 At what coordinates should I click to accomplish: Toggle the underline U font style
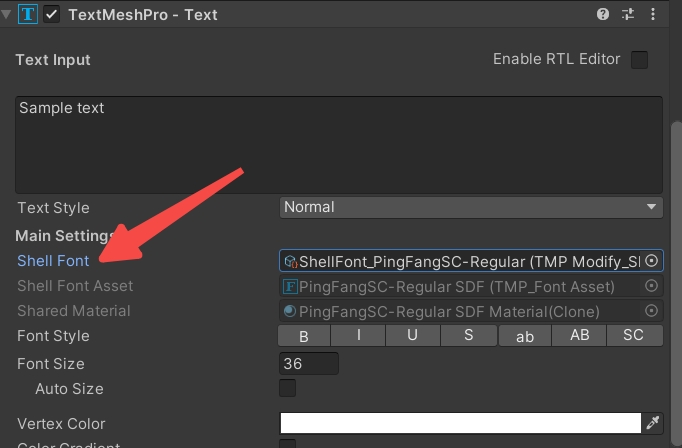tap(414, 336)
